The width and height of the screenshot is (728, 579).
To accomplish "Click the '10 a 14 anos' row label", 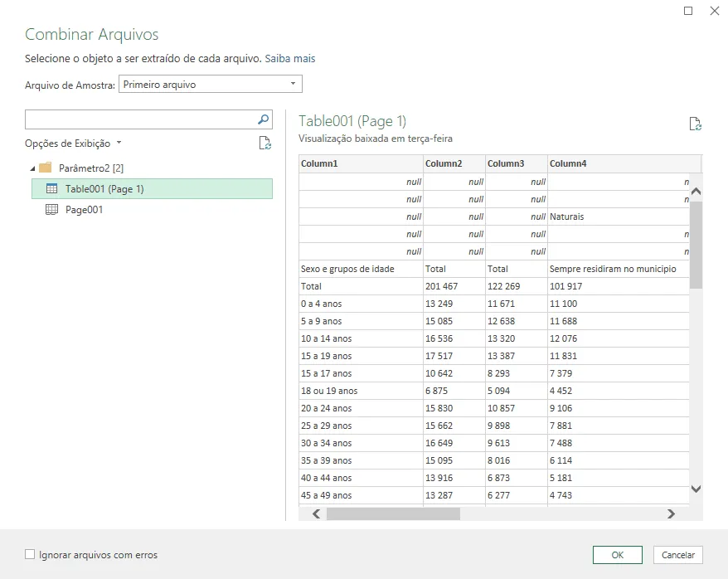I will tap(361, 338).
